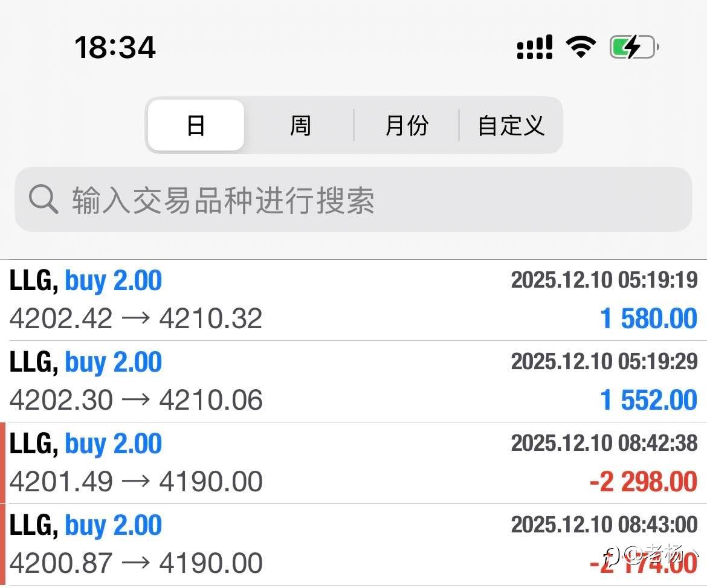Focus the 输入交易品种进行搜索 search field
This screenshot has height=588, width=707.
pos(363,199)
